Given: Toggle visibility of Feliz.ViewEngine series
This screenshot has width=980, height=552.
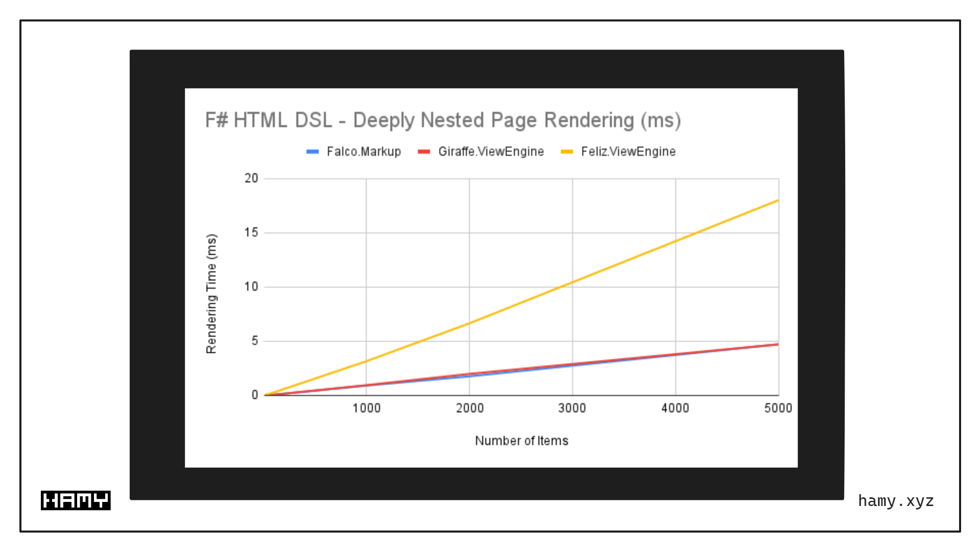Looking at the screenshot, I should click(628, 151).
